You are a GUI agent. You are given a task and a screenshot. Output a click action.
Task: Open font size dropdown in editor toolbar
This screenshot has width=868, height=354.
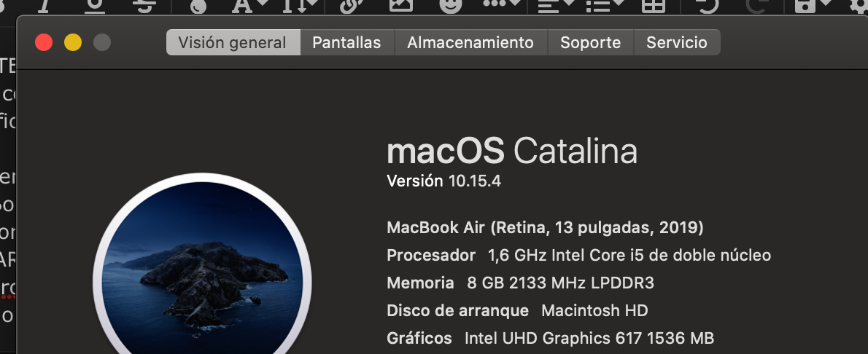300,6
